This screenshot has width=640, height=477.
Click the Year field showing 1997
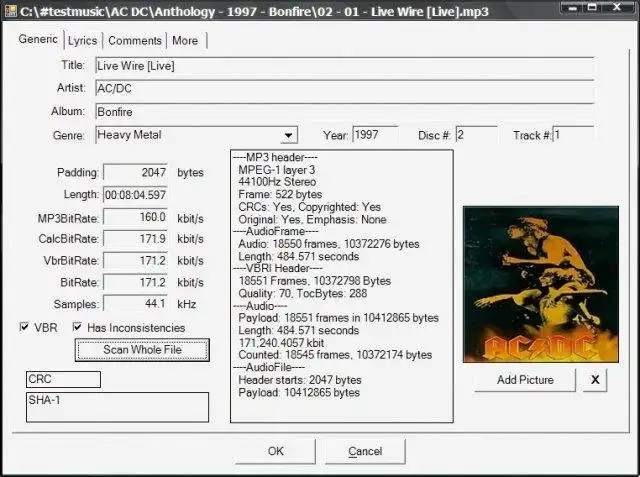[x=375, y=135]
